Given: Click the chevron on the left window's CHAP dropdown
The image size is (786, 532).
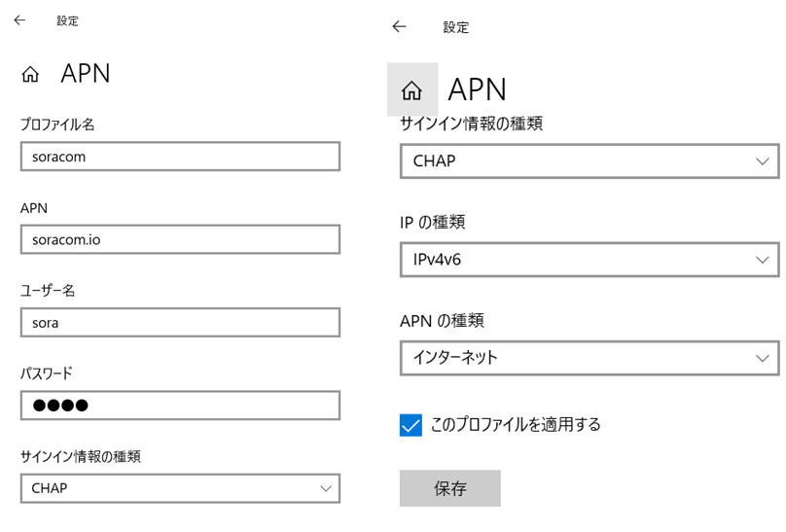Looking at the screenshot, I should pos(325,488).
